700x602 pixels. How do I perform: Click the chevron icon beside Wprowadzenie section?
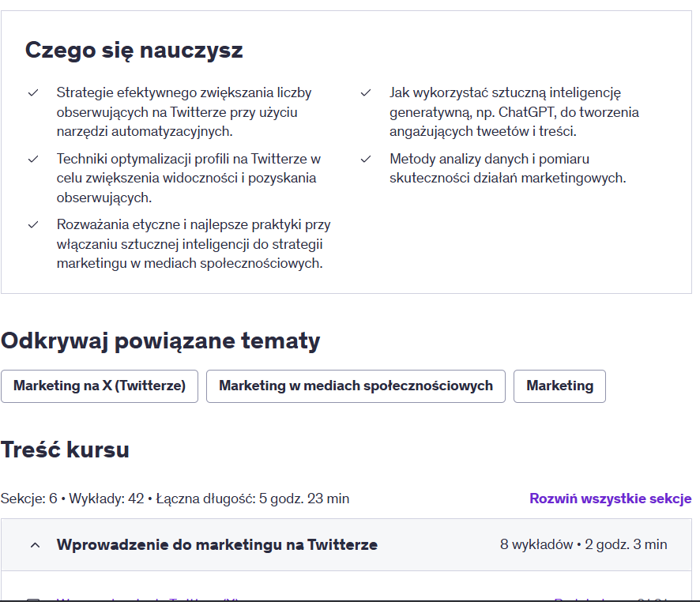pos(36,545)
